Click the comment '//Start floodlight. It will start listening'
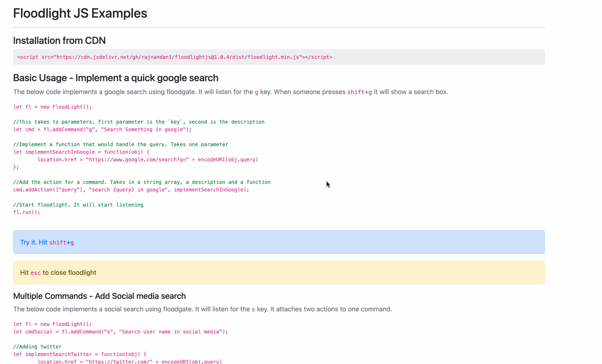The width and height of the screenshot is (602, 364). [78, 205]
